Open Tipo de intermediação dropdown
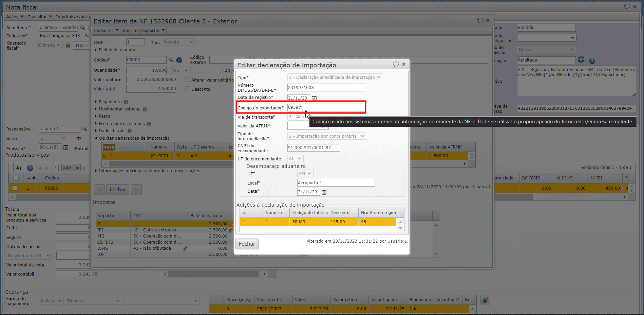The image size is (644, 315). 327,136
